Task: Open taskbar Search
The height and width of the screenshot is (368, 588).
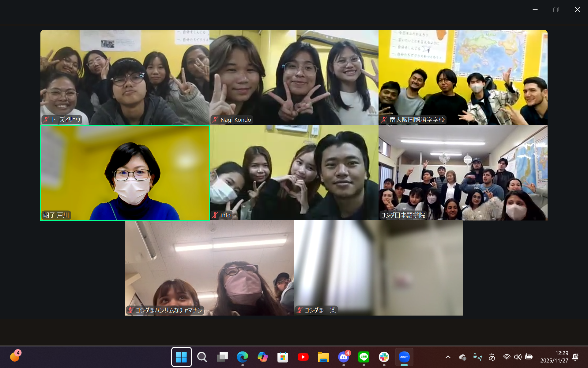Action: (x=202, y=357)
